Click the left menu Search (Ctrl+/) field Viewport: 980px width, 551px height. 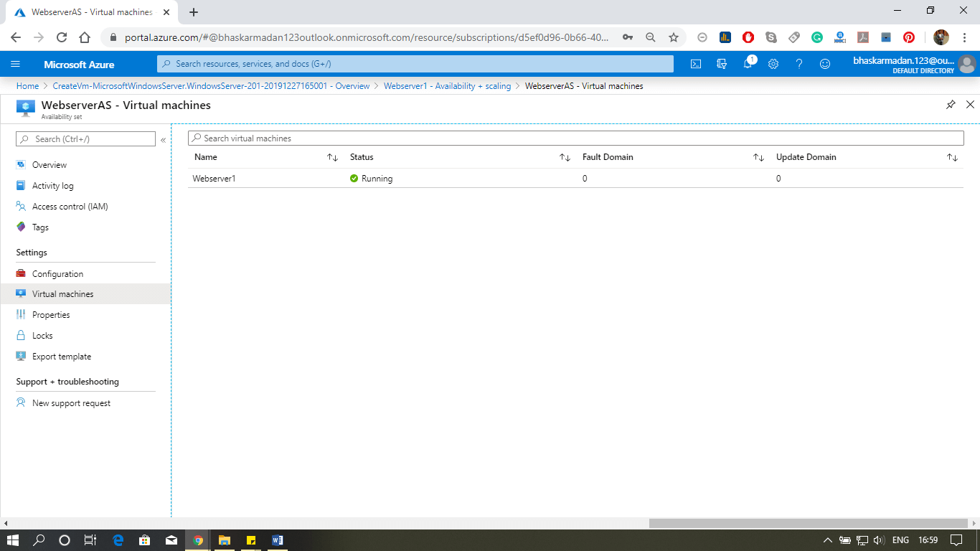point(85,139)
